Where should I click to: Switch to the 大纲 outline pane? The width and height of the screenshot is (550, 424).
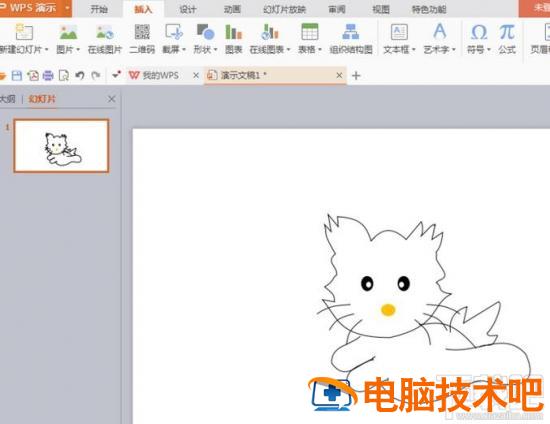7,99
